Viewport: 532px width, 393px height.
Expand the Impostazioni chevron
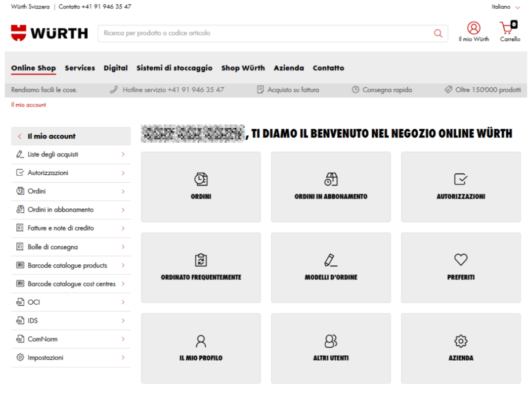pos(123,358)
